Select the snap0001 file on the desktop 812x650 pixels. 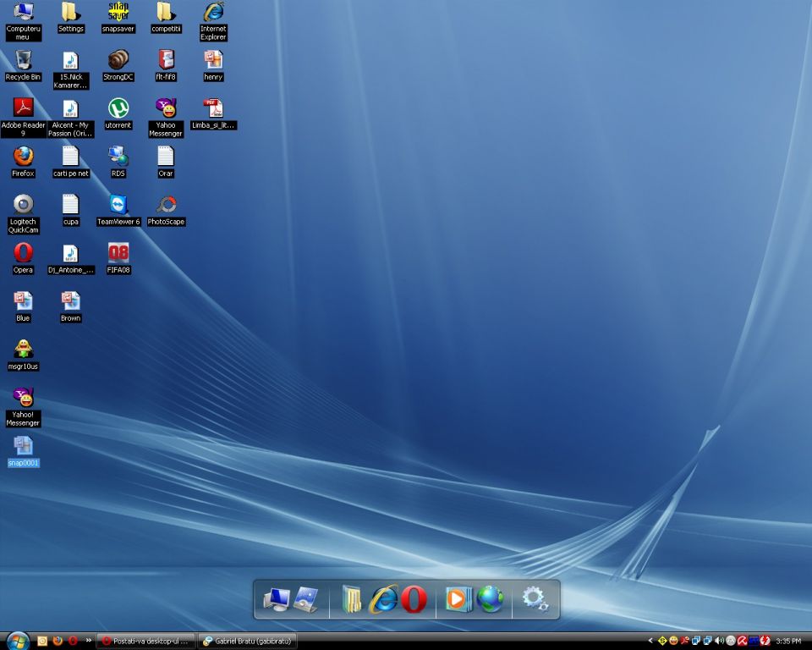23,447
